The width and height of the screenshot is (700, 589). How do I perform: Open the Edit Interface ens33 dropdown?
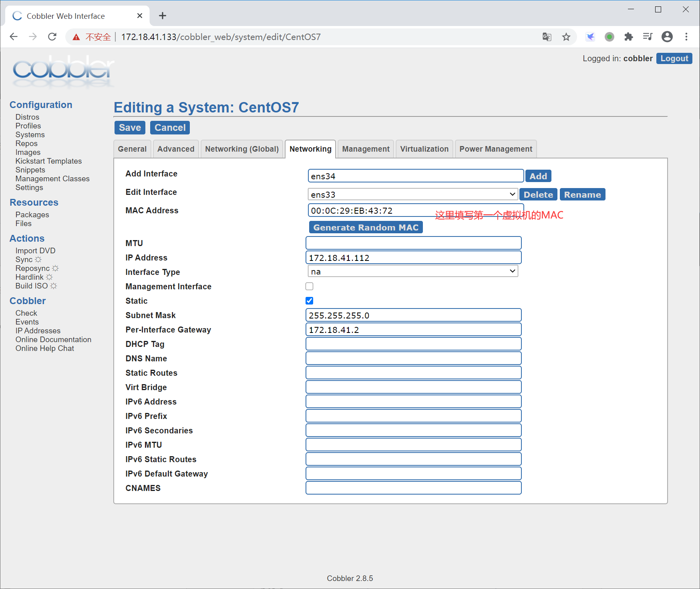coord(412,194)
